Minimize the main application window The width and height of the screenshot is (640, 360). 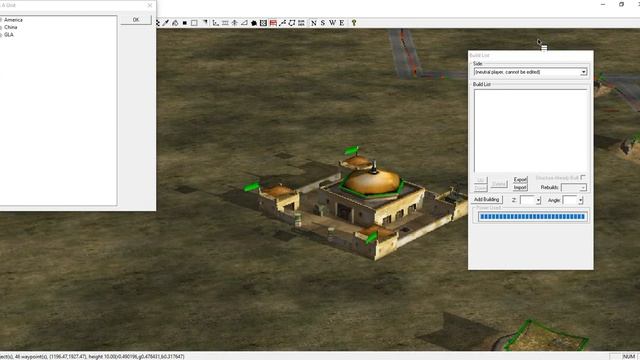[603, 4]
